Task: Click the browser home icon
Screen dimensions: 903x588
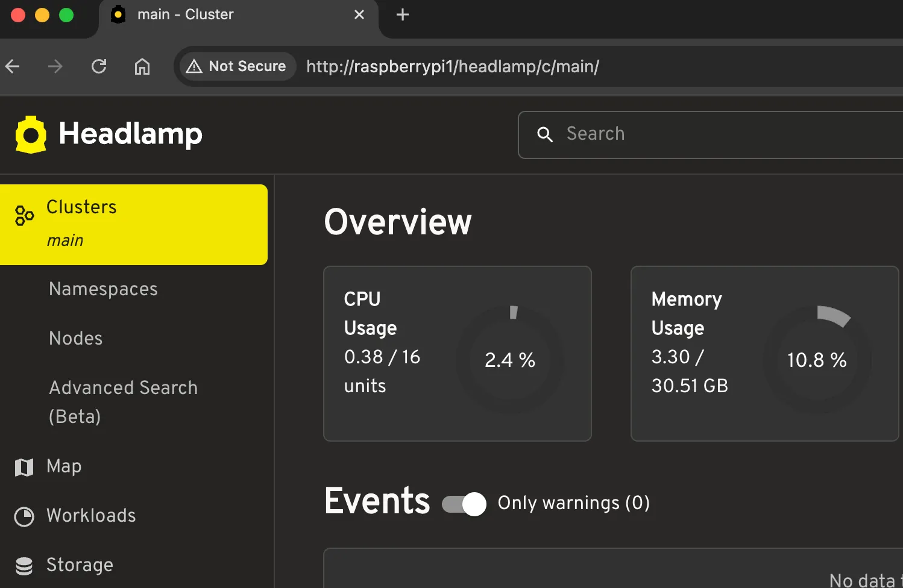Action: pyautogui.click(x=142, y=66)
